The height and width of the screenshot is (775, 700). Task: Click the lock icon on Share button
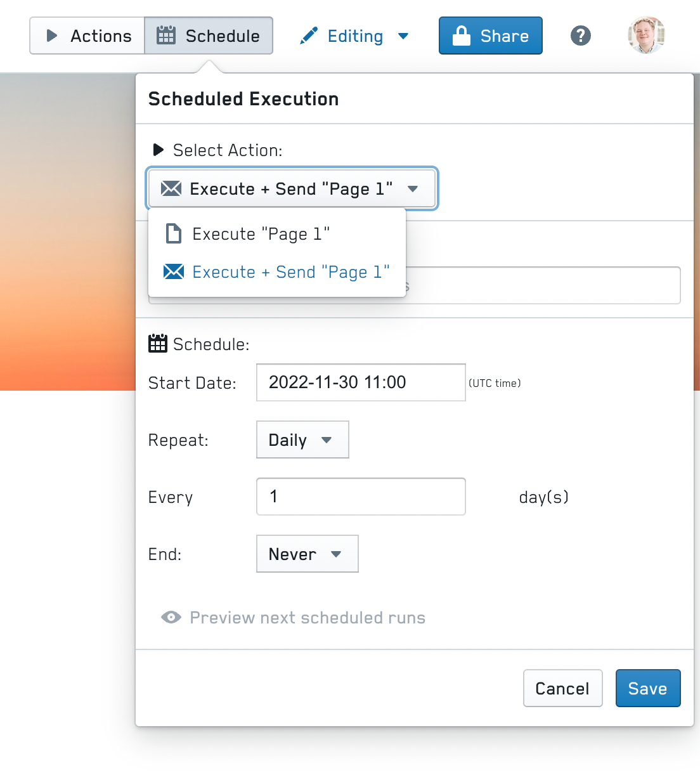(462, 36)
